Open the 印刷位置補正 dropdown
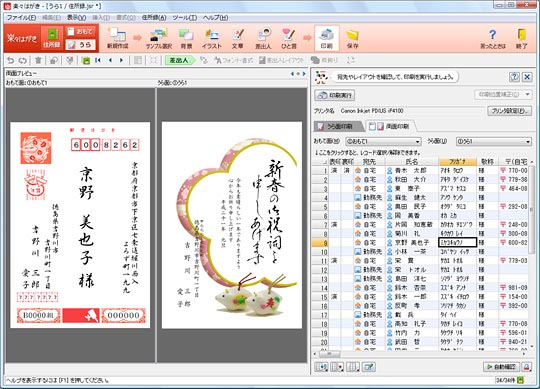Image resolution: width=540 pixels, height=389 pixels. click(x=503, y=94)
